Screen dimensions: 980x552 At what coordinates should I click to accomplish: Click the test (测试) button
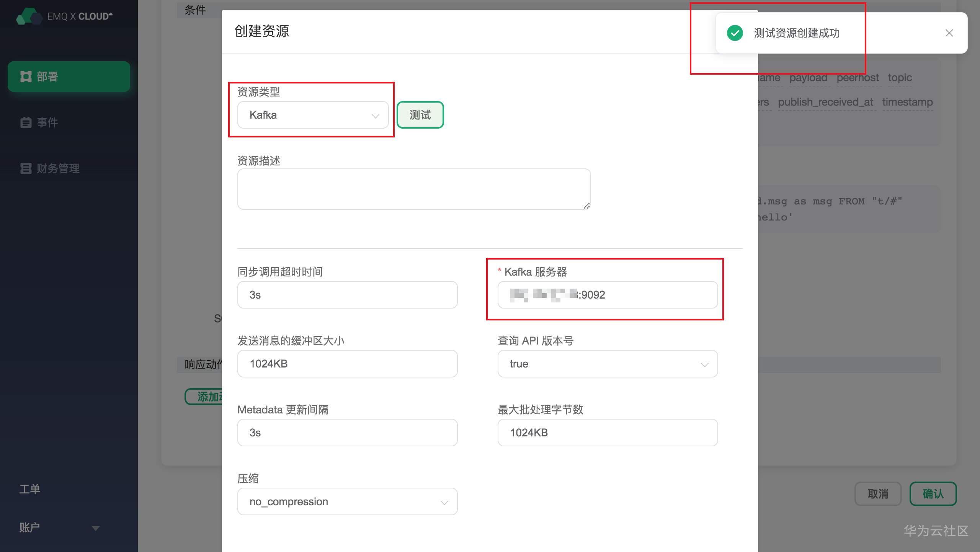(420, 115)
